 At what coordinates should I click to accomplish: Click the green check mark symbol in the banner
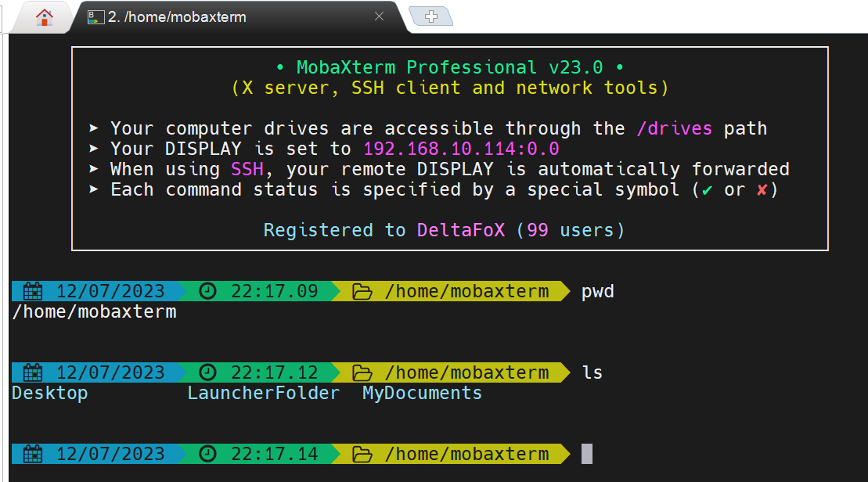[708, 190]
